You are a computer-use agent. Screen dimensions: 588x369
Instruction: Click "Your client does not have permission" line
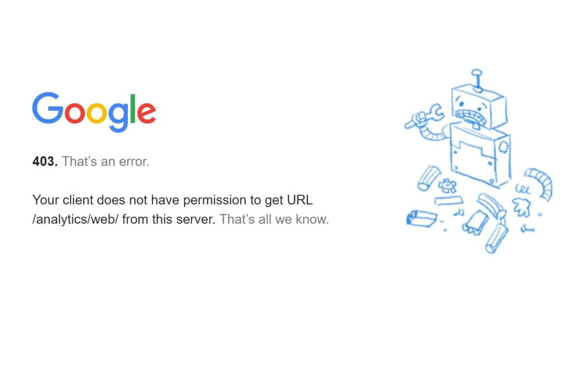[x=172, y=200]
